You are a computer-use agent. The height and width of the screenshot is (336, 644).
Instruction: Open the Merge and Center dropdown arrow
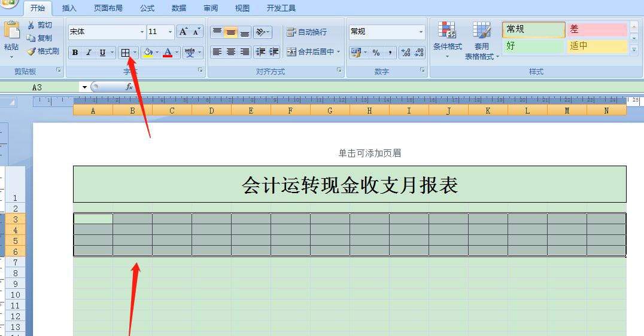[339, 51]
